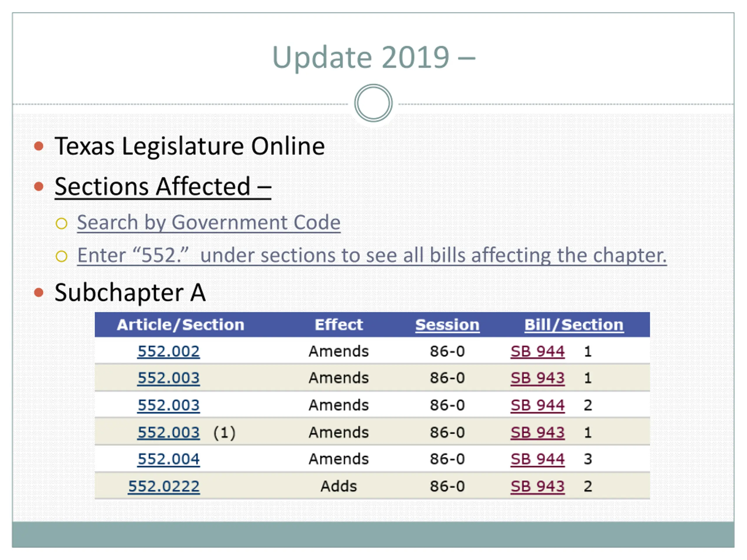The image size is (747, 560).
Task: Open 552.003 link amended by SB 944
Action: pyautogui.click(x=169, y=405)
